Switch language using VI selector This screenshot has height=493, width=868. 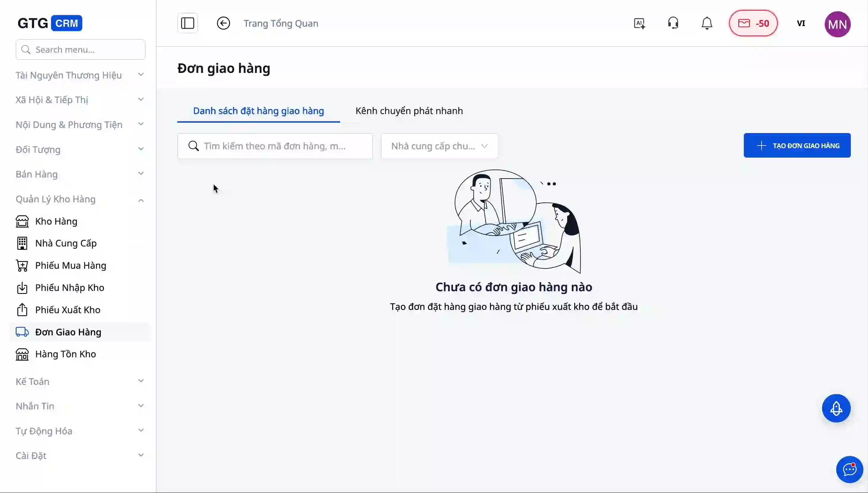(x=801, y=23)
